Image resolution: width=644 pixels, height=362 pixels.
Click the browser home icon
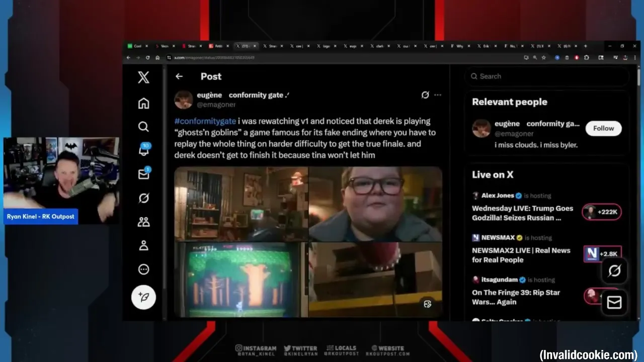pyautogui.click(x=157, y=58)
